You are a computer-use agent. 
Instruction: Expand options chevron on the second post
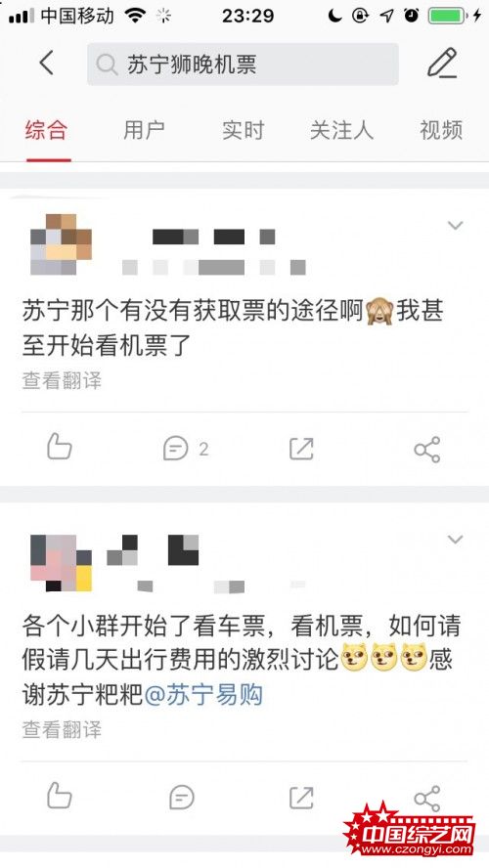point(455,540)
